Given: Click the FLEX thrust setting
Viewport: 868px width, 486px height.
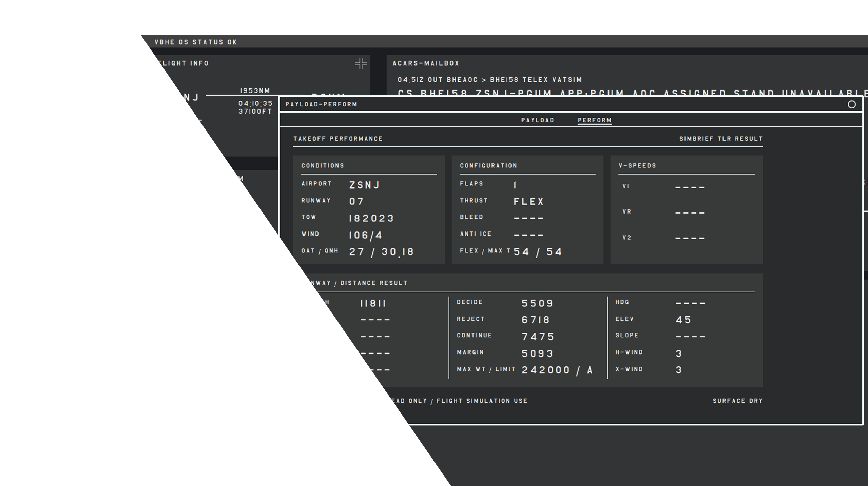Looking at the screenshot, I should 528,202.
